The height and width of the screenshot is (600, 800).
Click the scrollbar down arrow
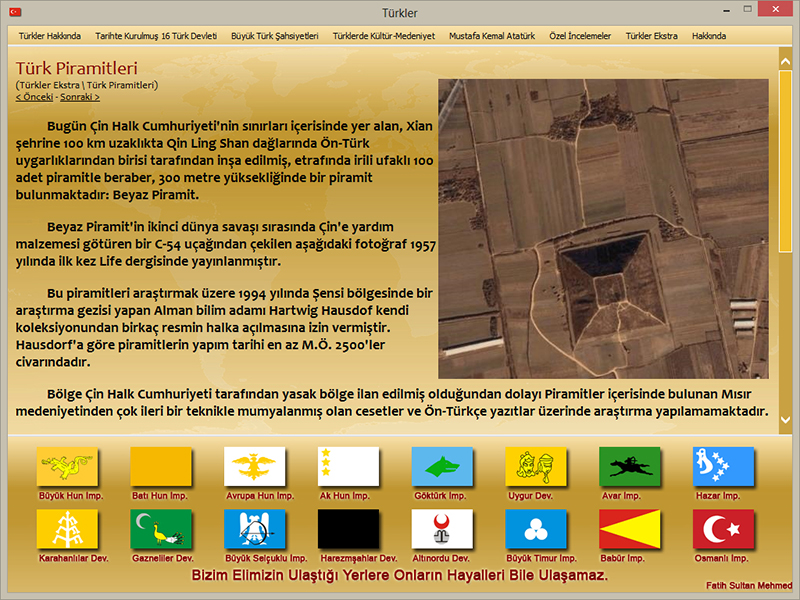(785, 420)
